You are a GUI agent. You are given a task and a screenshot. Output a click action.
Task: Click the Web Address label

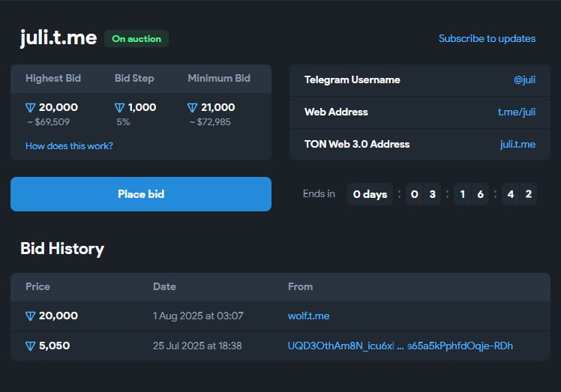[336, 112]
